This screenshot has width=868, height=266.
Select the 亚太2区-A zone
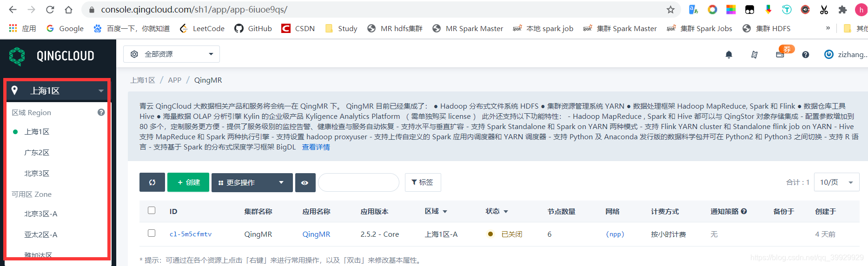[41, 235]
